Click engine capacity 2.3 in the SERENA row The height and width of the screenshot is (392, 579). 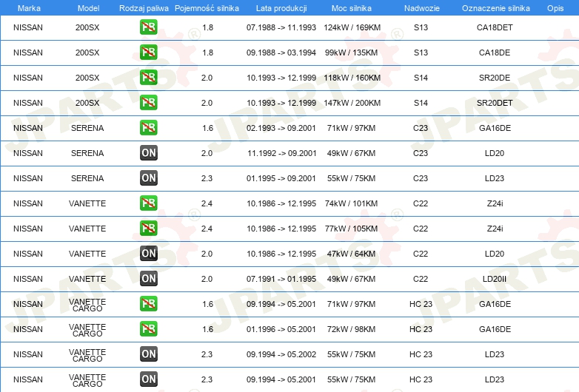pyautogui.click(x=207, y=178)
